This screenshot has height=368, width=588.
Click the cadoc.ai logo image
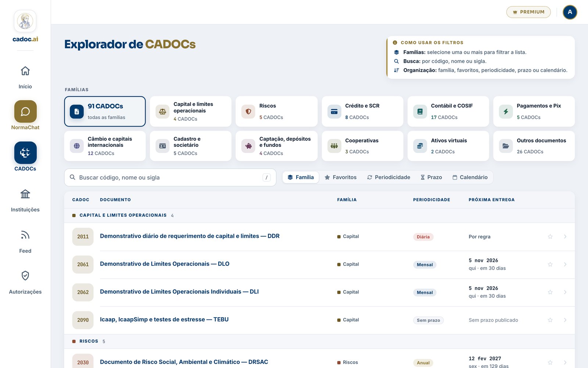tap(25, 21)
